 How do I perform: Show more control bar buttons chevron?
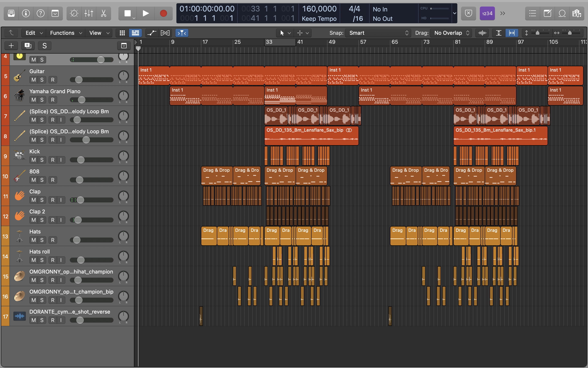(503, 13)
